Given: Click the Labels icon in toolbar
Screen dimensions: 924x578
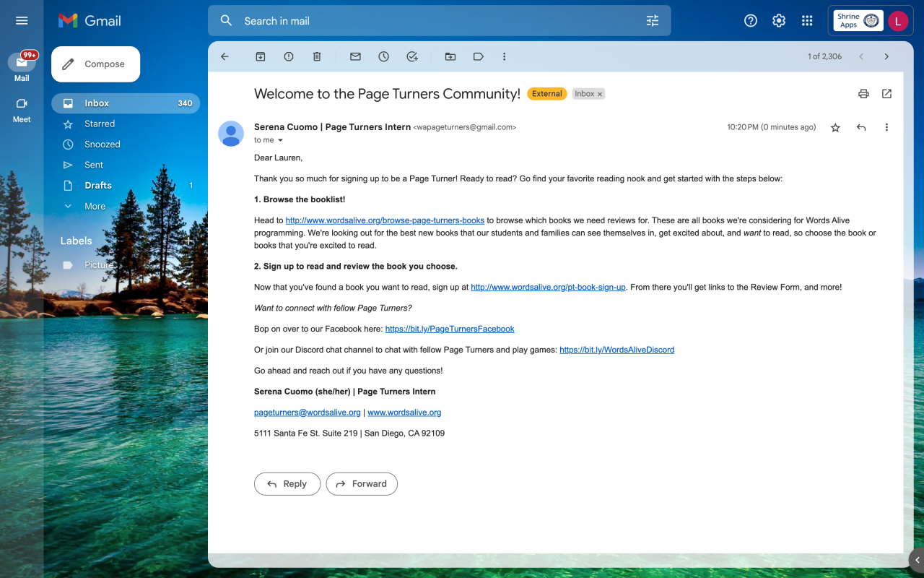Looking at the screenshot, I should [x=478, y=56].
